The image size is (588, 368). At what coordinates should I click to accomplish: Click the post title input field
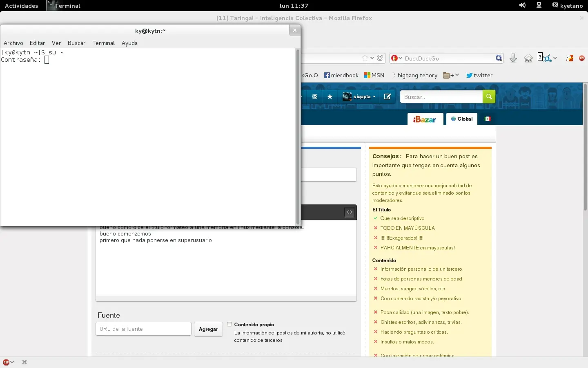[329, 175]
